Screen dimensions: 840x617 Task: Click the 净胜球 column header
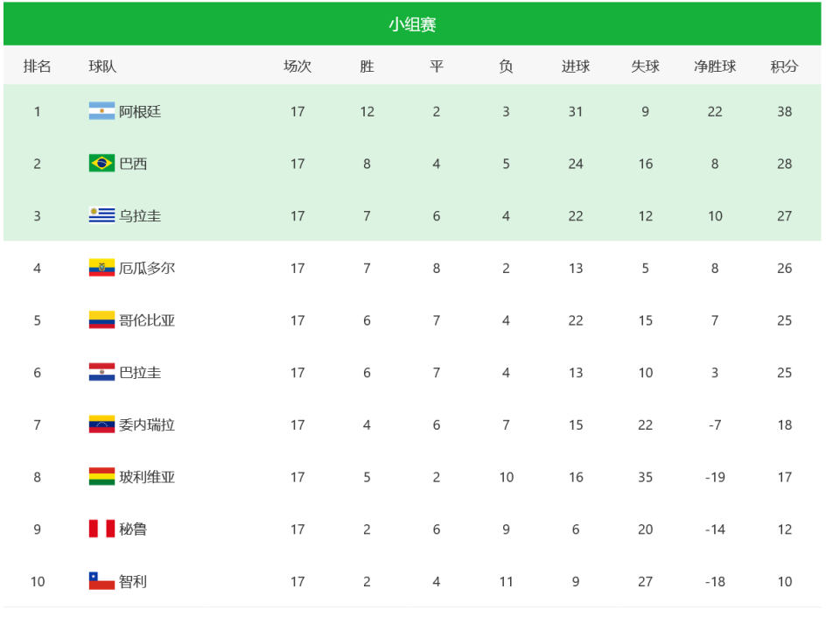715,67
